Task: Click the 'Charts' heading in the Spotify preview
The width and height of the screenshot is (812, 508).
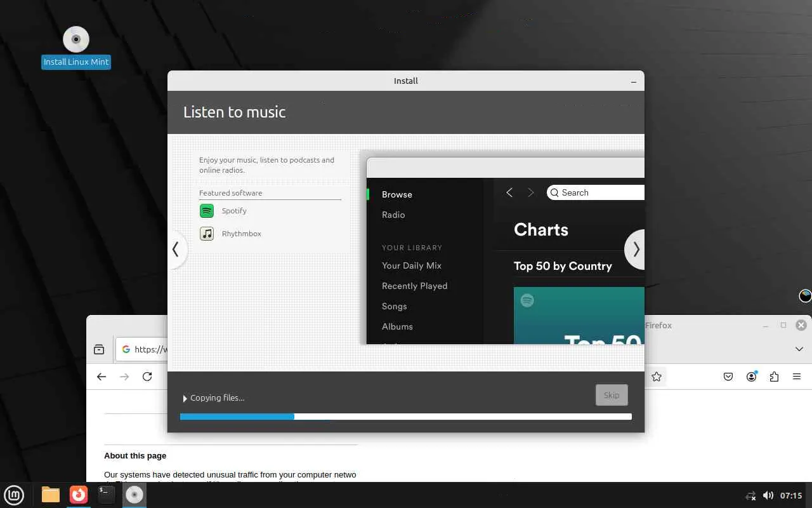Action: point(541,229)
